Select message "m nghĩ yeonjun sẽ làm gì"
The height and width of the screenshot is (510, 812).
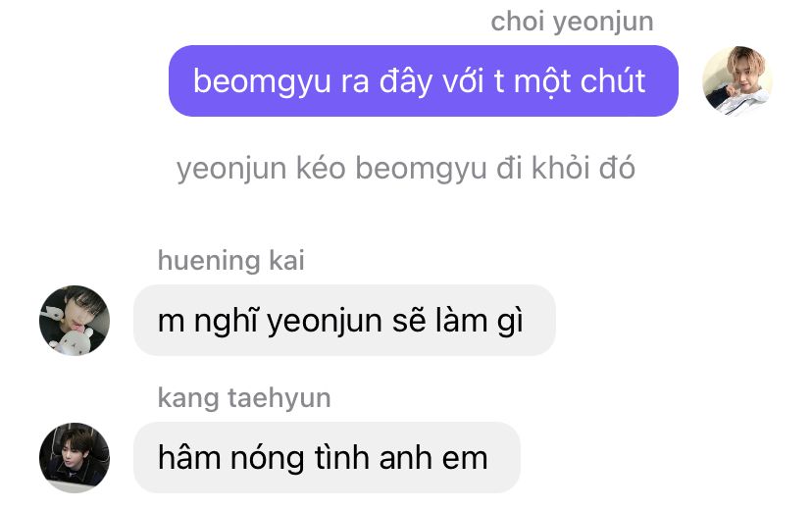click(344, 321)
